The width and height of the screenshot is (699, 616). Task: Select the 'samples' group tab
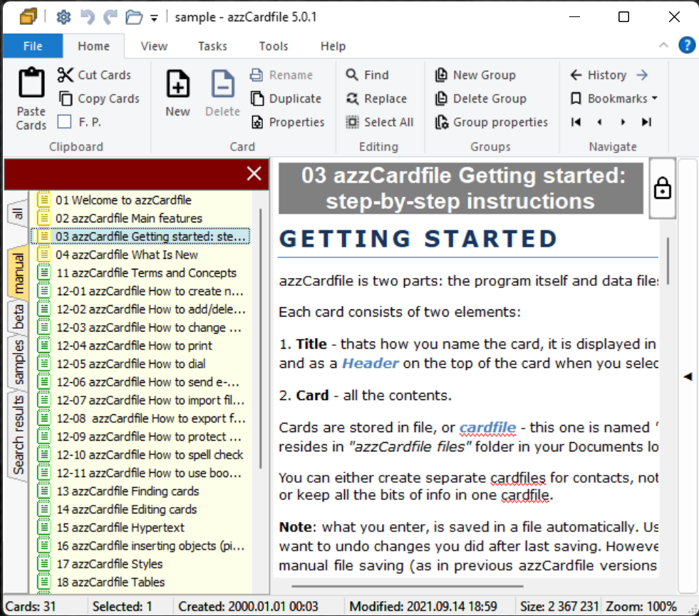[19, 362]
